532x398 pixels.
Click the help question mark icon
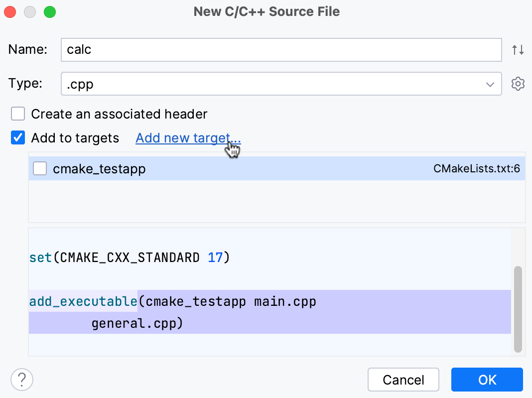pos(21,380)
